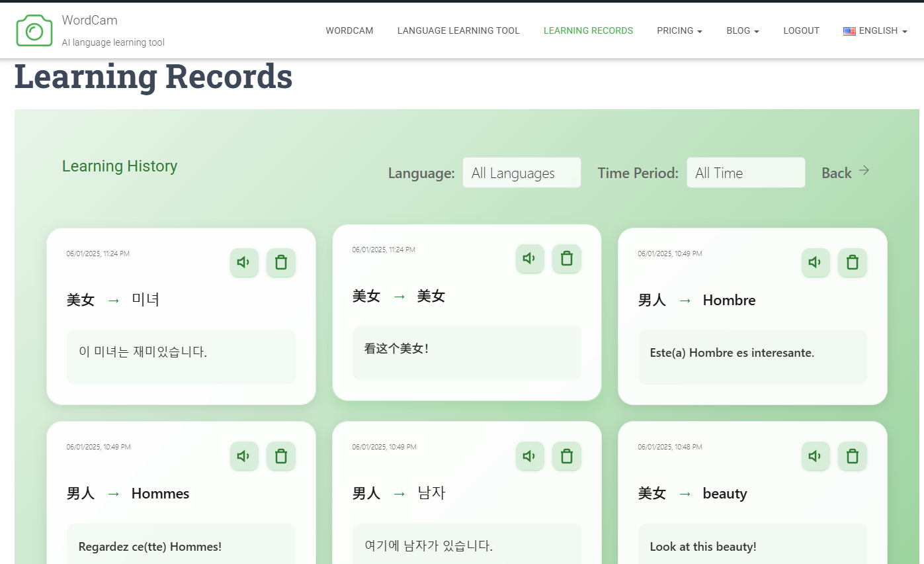Delete the 男人 → 남자 record
This screenshot has width=924, height=564.
pos(567,456)
